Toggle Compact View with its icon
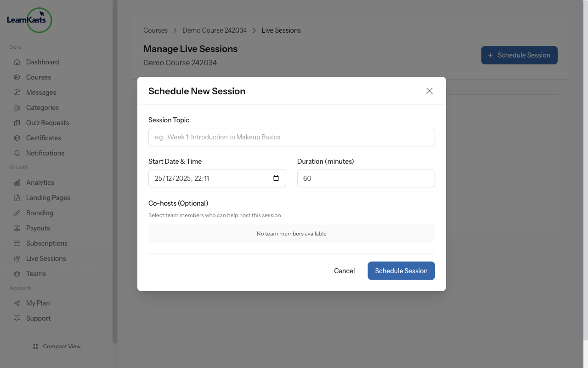This screenshot has height=368, width=588. pyautogui.click(x=36, y=346)
